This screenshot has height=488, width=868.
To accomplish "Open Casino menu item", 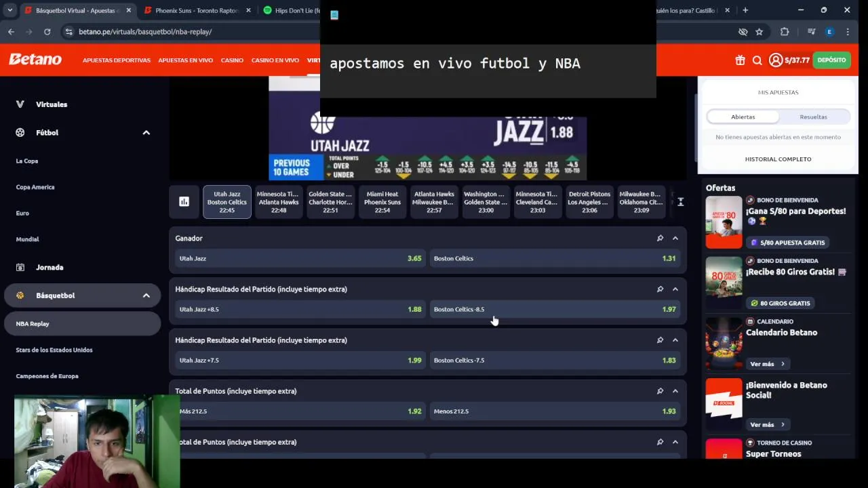I will [232, 60].
